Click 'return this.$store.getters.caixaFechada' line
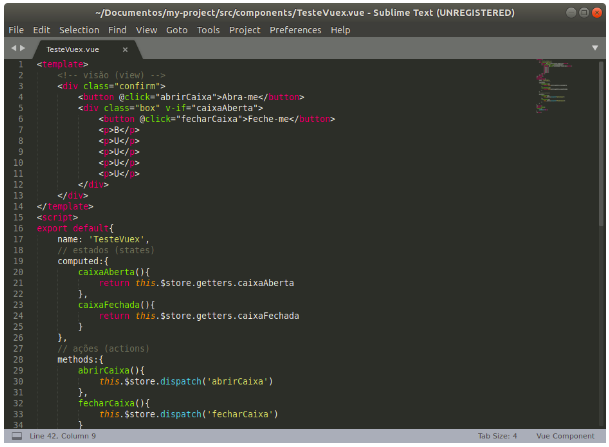 click(x=199, y=316)
